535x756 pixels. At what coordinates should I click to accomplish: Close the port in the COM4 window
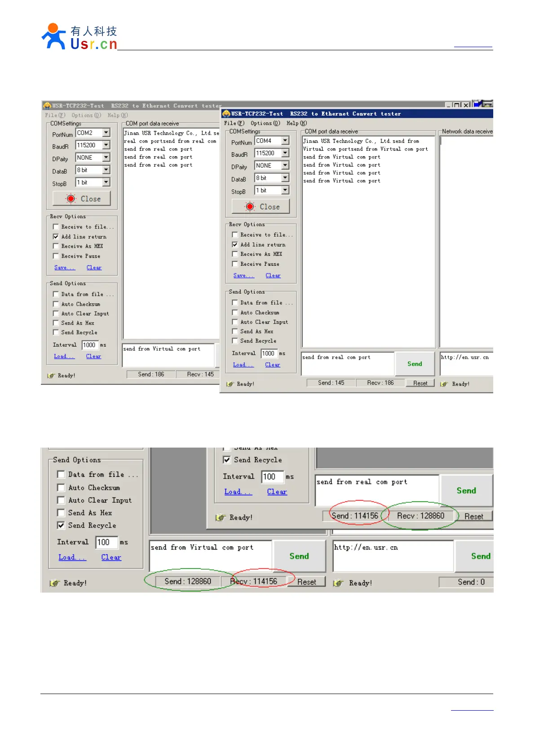tap(261, 207)
